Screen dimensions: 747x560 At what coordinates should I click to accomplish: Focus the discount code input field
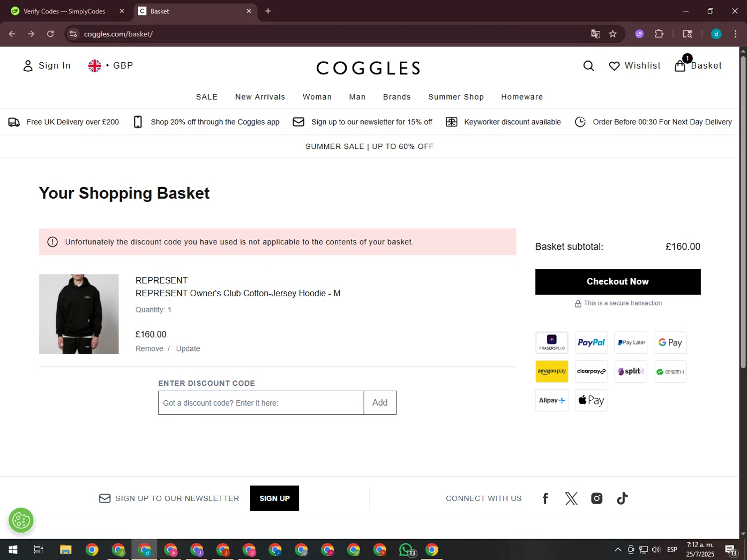click(x=261, y=403)
